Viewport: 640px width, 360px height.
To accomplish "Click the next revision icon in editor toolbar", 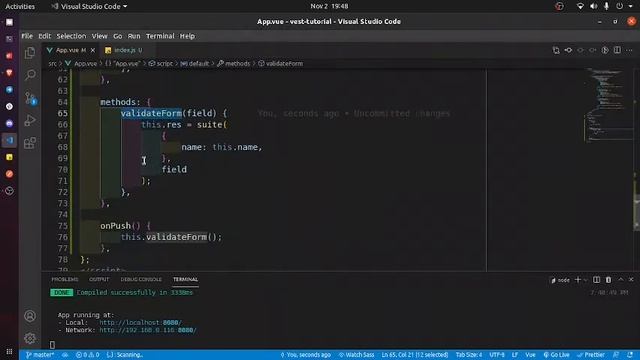I will tap(593, 50).
